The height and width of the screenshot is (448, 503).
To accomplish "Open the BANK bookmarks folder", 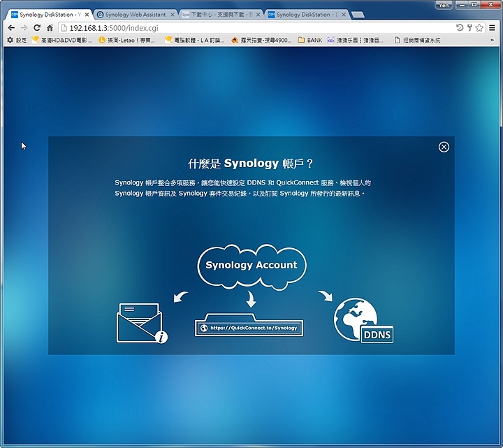I will coord(310,40).
